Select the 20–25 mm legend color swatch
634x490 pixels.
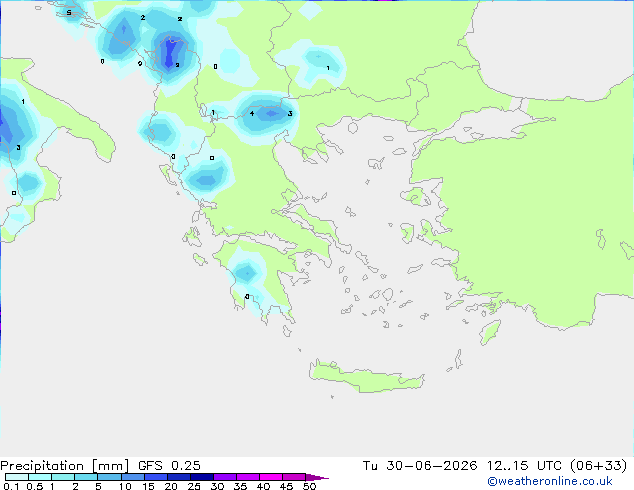tap(178, 477)
